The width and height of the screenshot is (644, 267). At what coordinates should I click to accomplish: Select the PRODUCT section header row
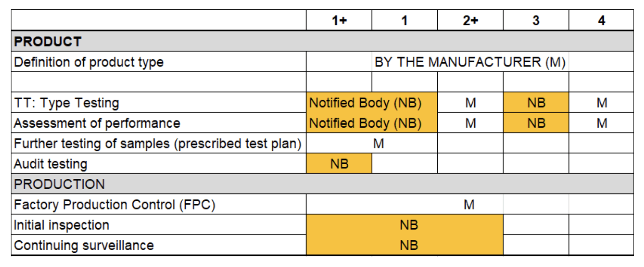tap(322, 41)
